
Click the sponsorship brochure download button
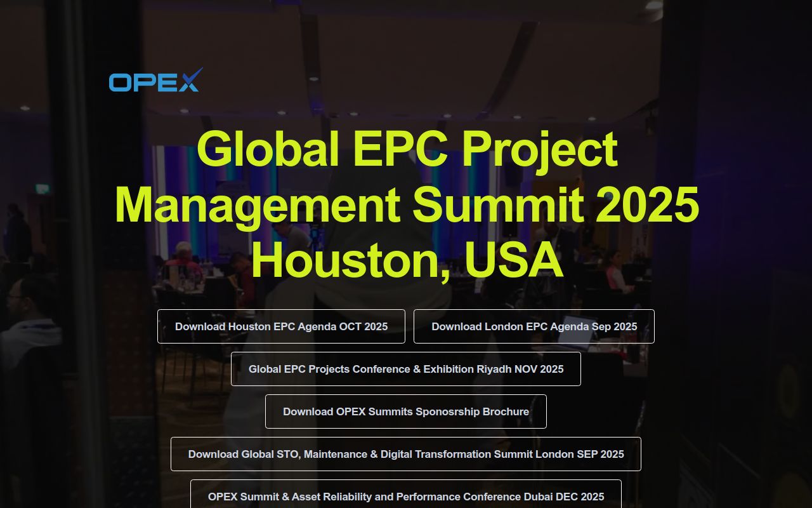pyautogui.click(x=405, y=411)
